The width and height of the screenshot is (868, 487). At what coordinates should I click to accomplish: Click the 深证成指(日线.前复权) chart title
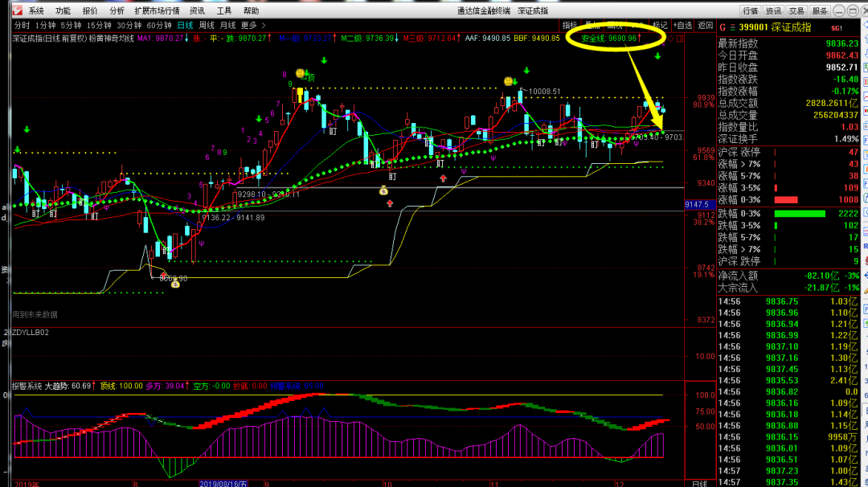coord(50,39)
